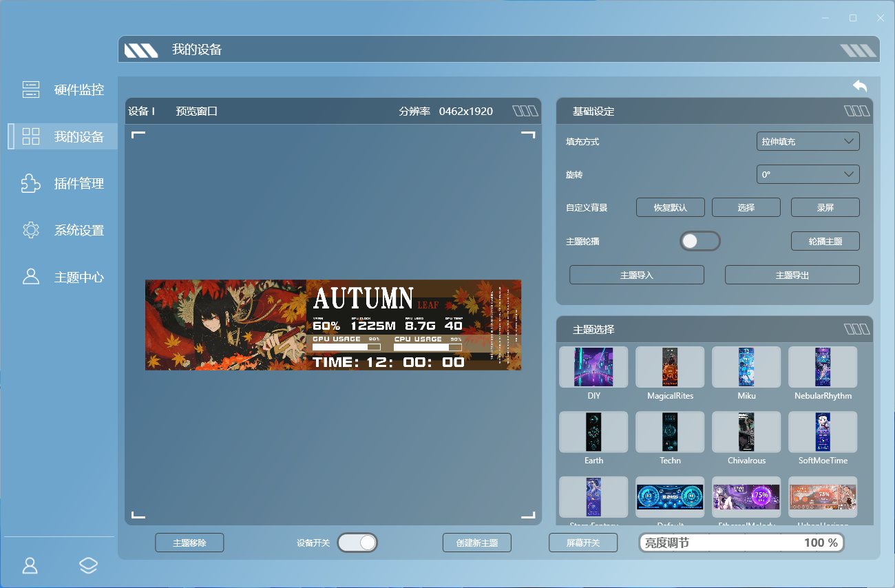Click the 设备 I label
This screenshot has width=895, height=588.
(x=142, y=111)
